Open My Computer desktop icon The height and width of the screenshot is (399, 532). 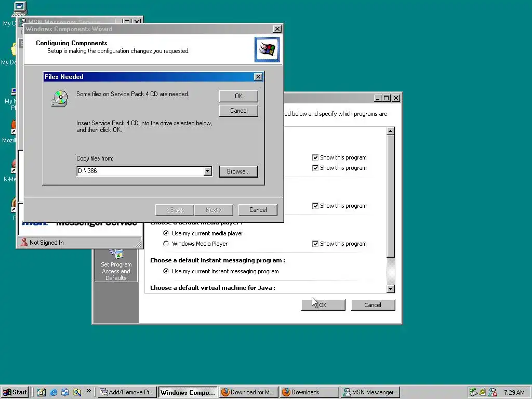coord(19,8)
